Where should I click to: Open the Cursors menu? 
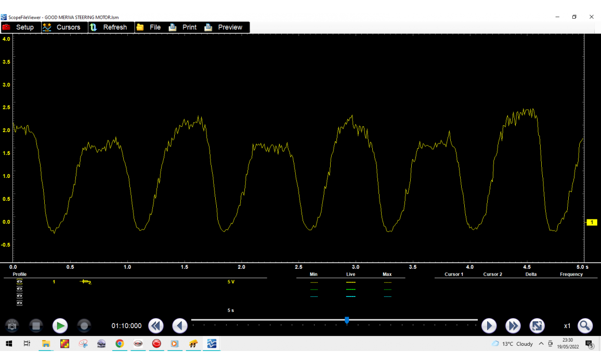62,27
